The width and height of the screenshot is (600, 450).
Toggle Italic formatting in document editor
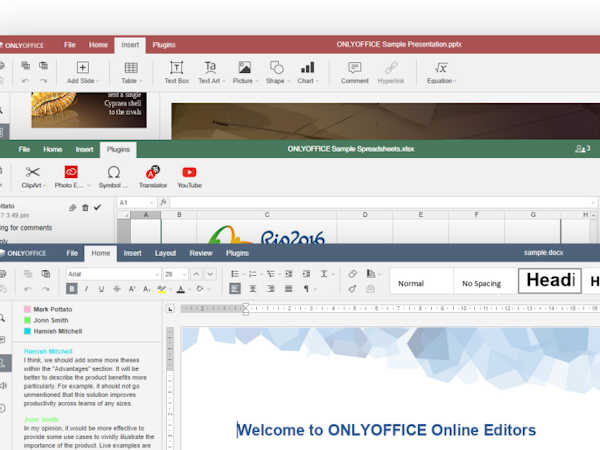[86, 289]
